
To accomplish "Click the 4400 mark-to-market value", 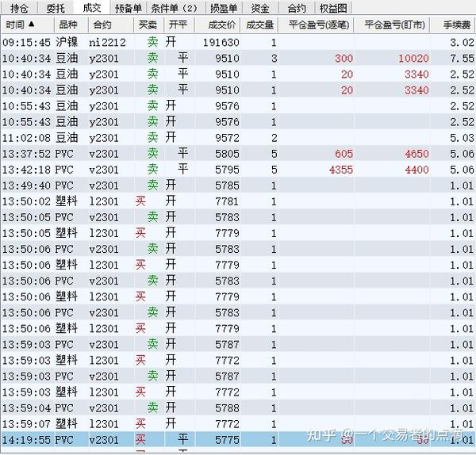I will 416,170.
